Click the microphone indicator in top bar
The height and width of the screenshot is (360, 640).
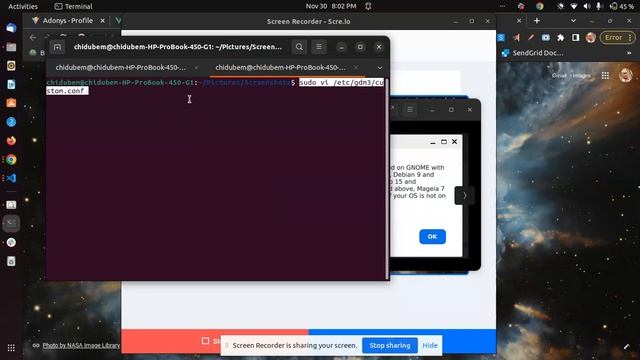pos(599,6)
